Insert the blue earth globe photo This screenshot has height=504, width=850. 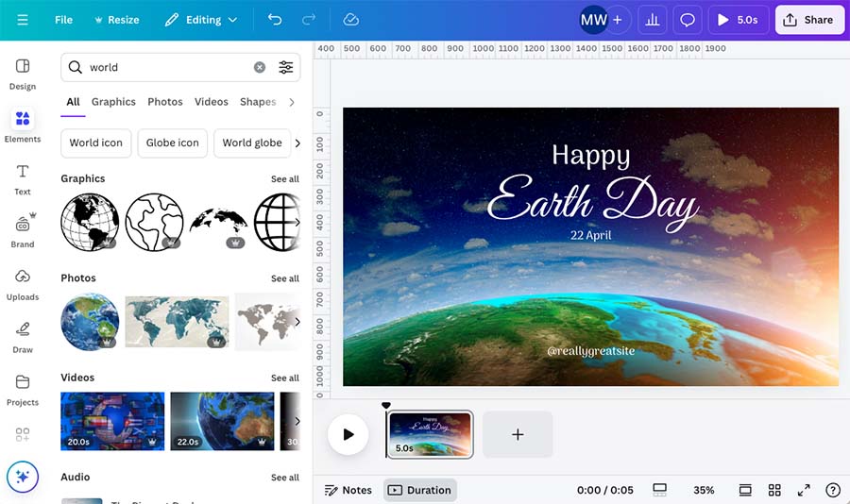tap(90, 321)
